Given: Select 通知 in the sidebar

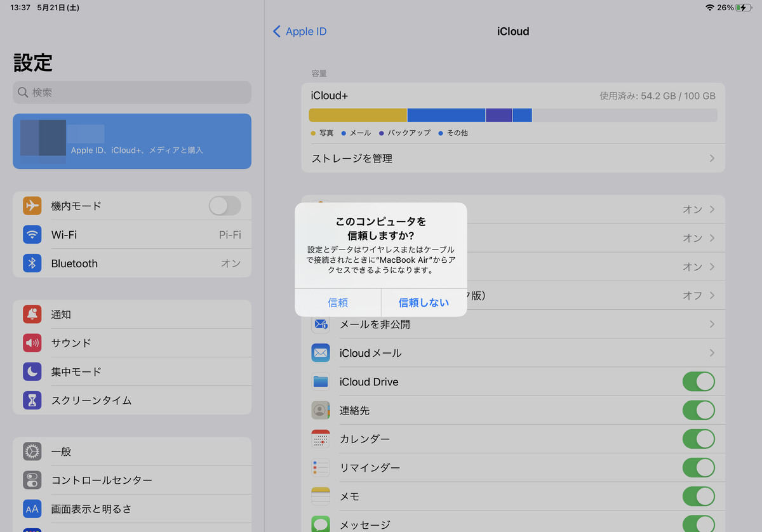Looking at the screenshot, I should (132, 314).
